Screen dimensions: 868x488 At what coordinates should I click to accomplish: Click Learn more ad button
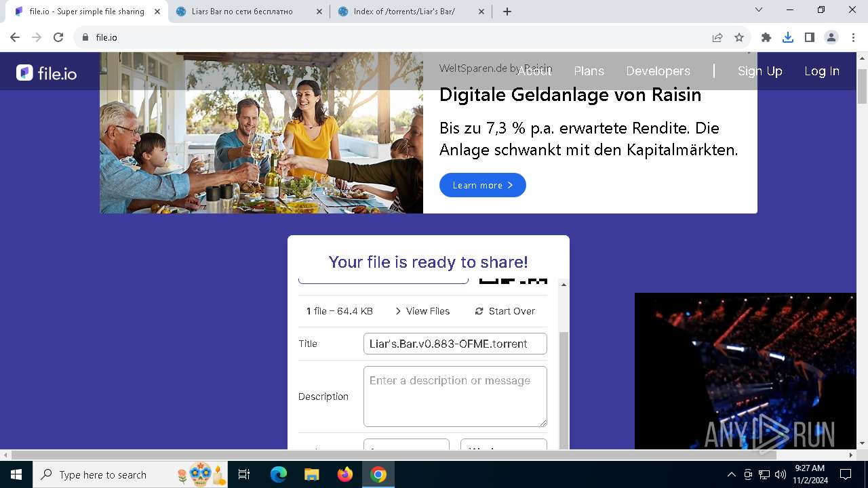pyautogui.click(x=483, y=185)
